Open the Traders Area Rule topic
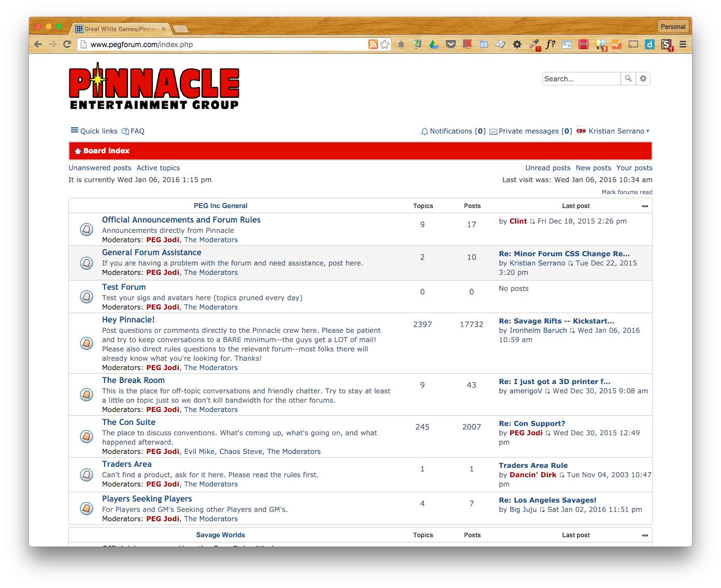 [x=533, y=465]
